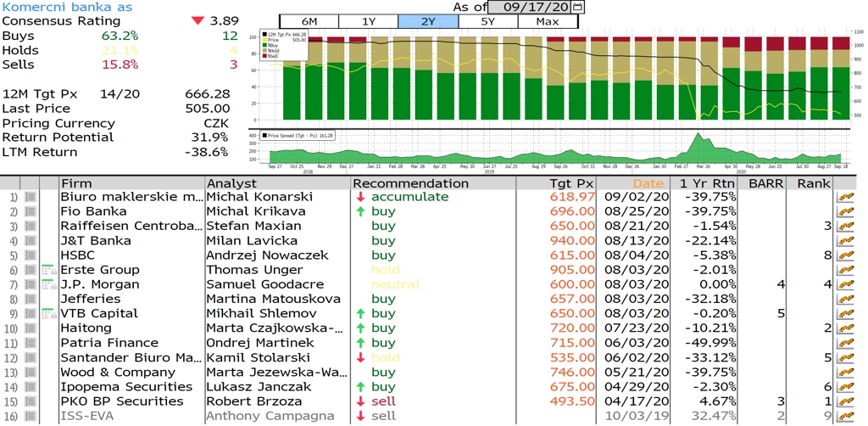Select analyst Kamil Stolarski
This screenshot has height=426, width=868.
[258, 357]
